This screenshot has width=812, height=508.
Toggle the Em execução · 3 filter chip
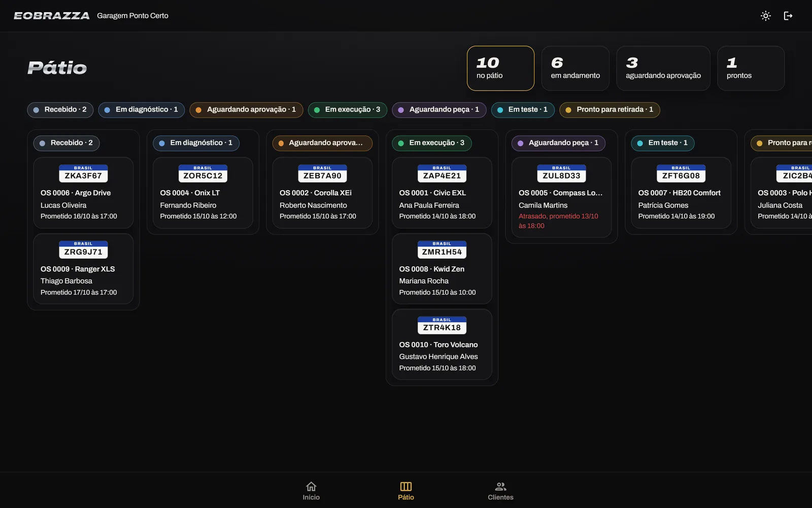point(348,110)
